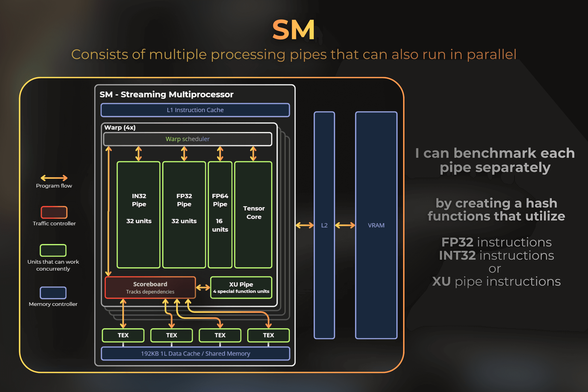The height and width of the screenshot is (392, 588).
Task: Select the L1 Instruction Cache bar
Action: (195, 110)
